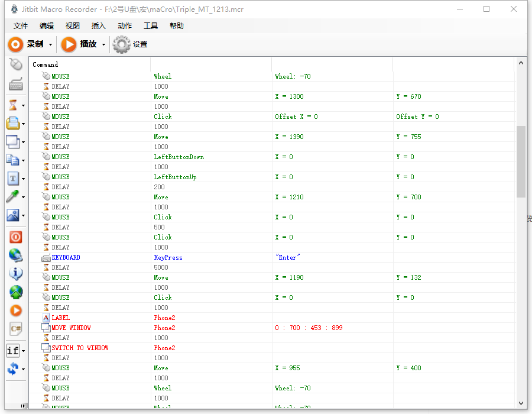Click the blue repeat loop arrows icon
The height and width of the screenshot is (414, 532).
13,368
